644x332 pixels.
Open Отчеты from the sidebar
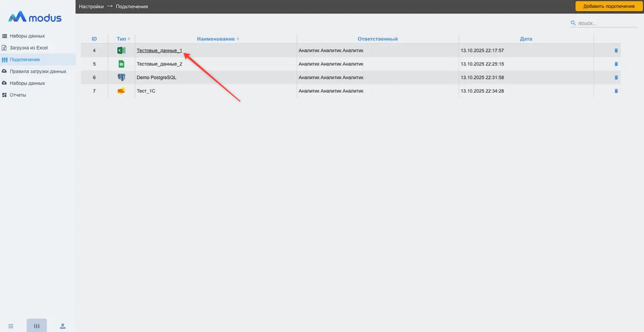pos(18,95)
